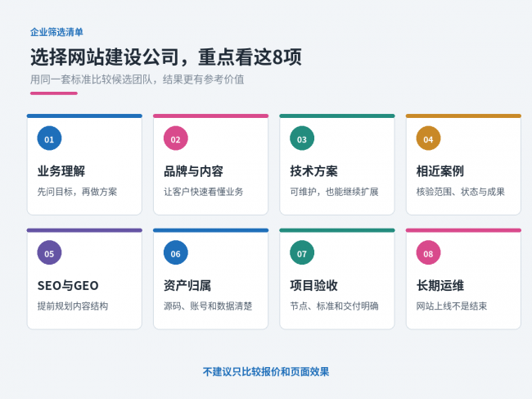Viewport: 532px width, 399px height.
Task: Open the 相近案例 card heading
Action: pos(440,171)
